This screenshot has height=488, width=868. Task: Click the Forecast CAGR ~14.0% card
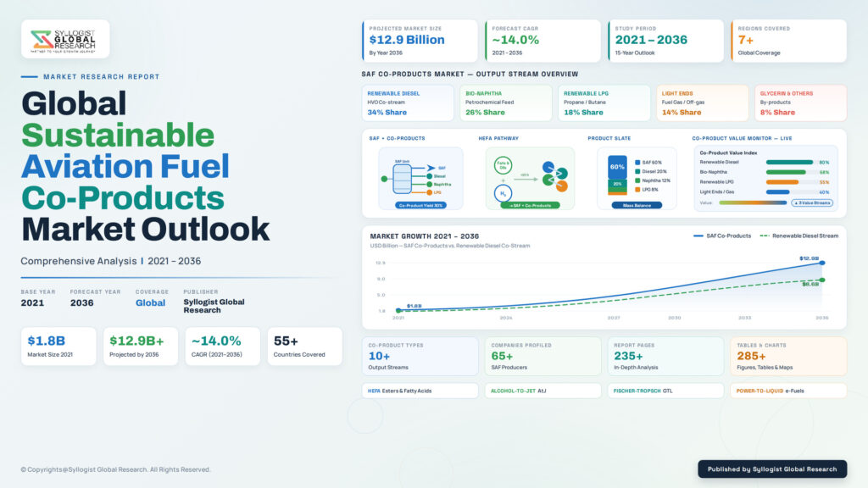coord(543,41)
